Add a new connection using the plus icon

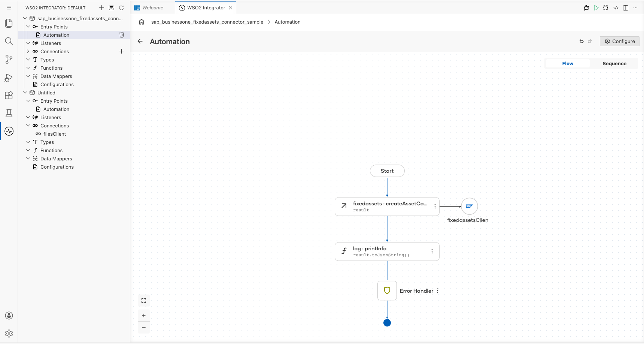pyautogui.click(x=121, y=51)
